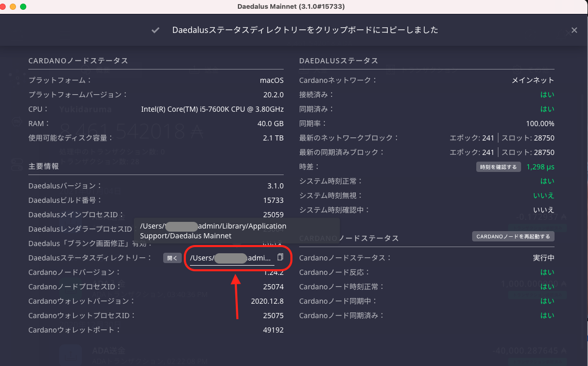Click the Cardano node process ID 25074

pyautogui.click(x=273, y=287)
